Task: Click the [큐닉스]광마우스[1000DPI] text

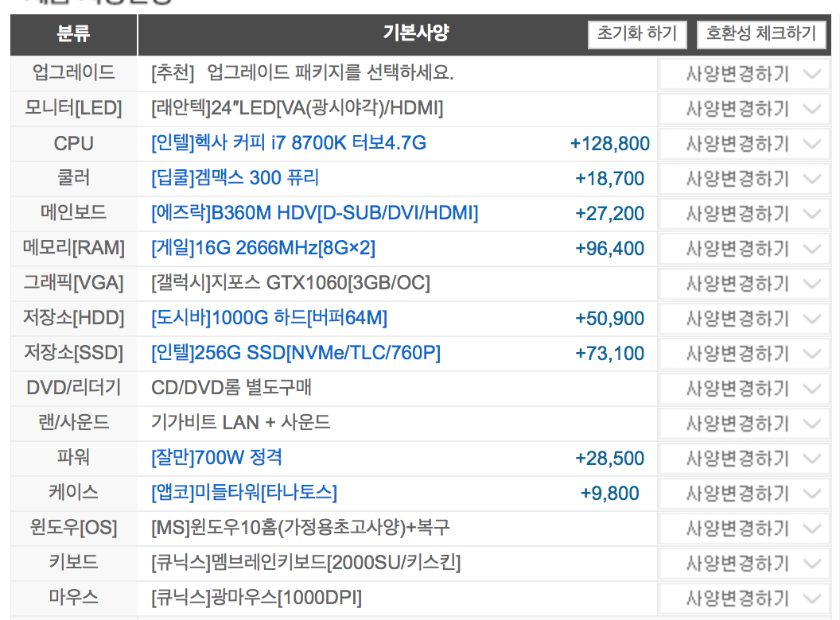Action: [x=256, y=598]
